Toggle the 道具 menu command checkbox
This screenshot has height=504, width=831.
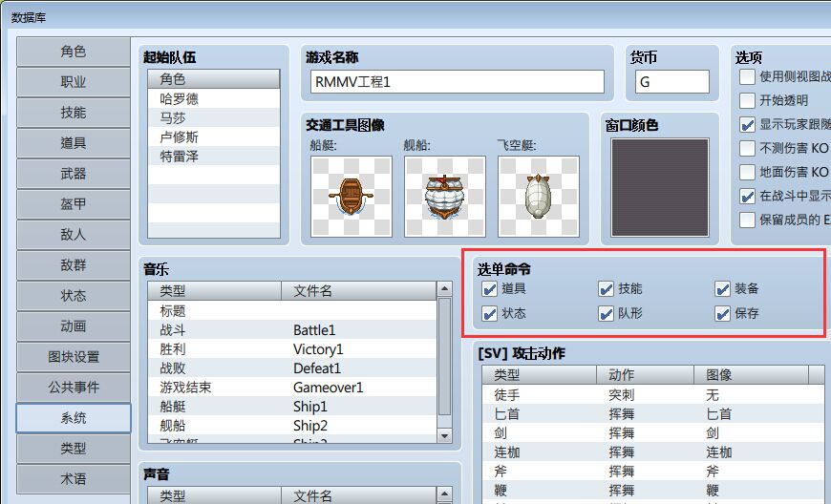pyautogui.click(x=489, y=289)
